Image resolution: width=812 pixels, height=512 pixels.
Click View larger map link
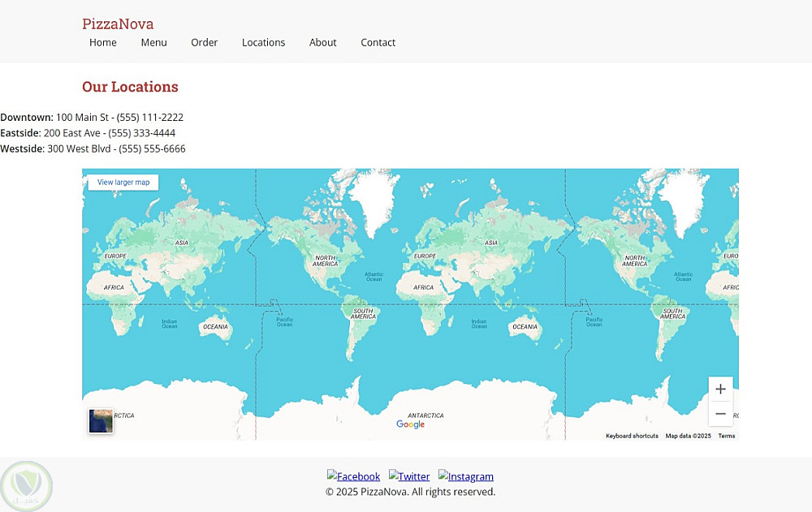(123, 183)
